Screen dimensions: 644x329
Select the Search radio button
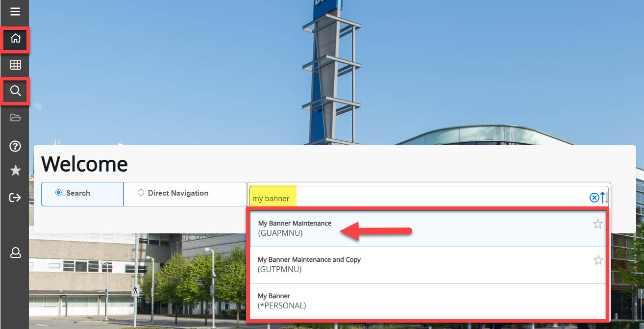click(x=59, y=193)
